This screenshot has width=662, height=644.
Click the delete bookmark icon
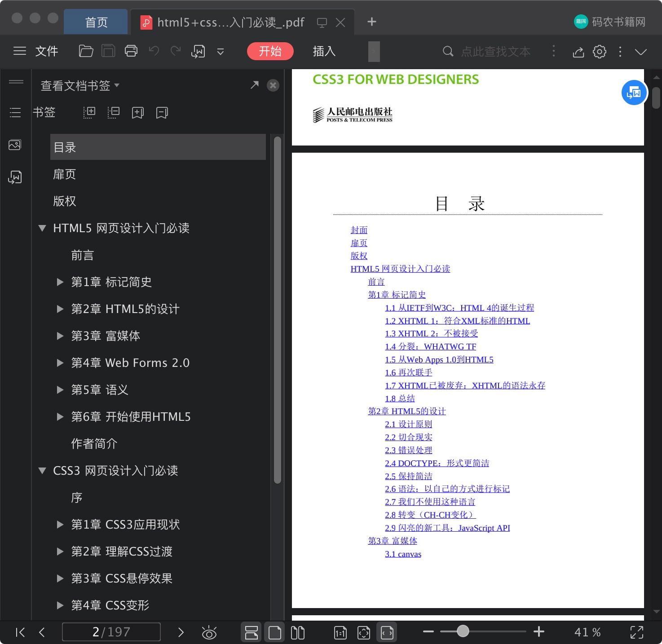162,112
